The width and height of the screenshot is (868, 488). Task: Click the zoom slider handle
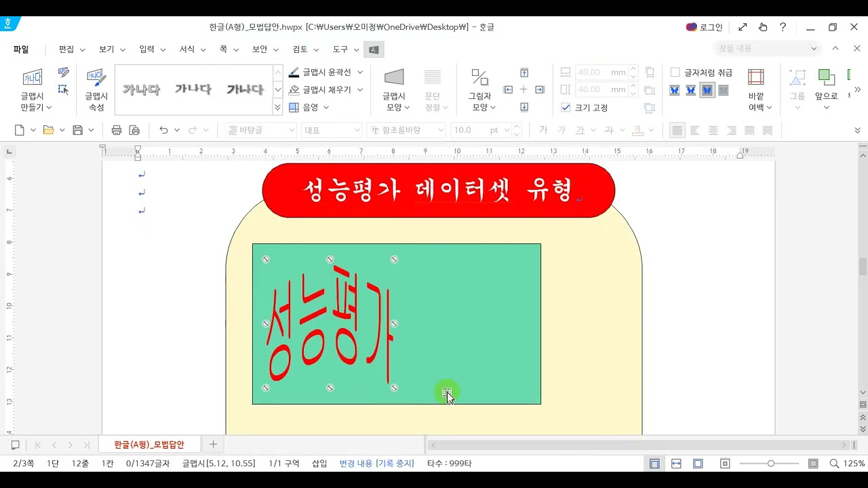(771, 464)
